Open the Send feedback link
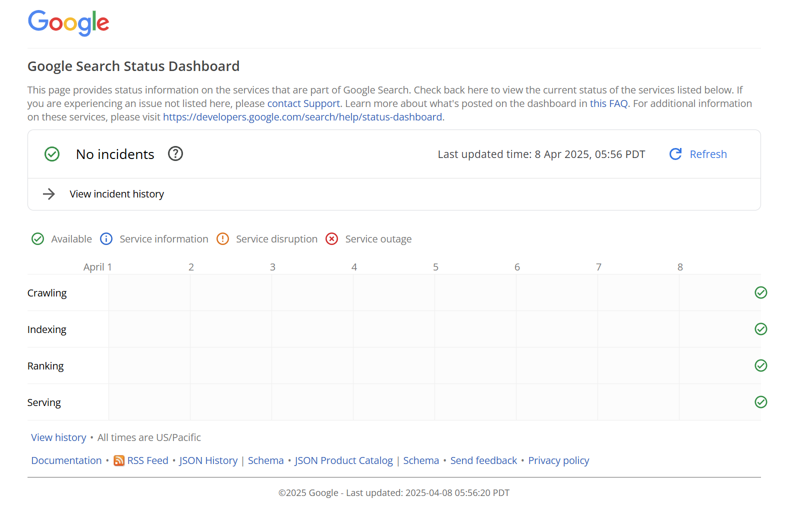The height and width of the screenshot is (528, 812). (483, 460)
